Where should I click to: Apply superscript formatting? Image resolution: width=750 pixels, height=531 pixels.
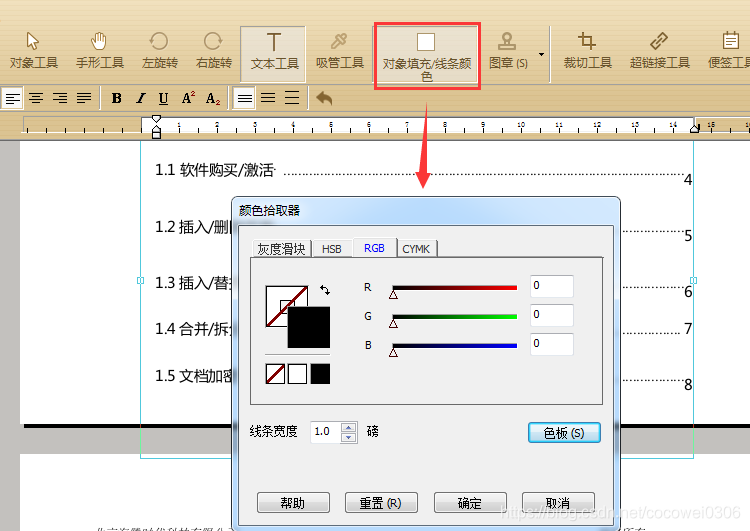(188, 99)
